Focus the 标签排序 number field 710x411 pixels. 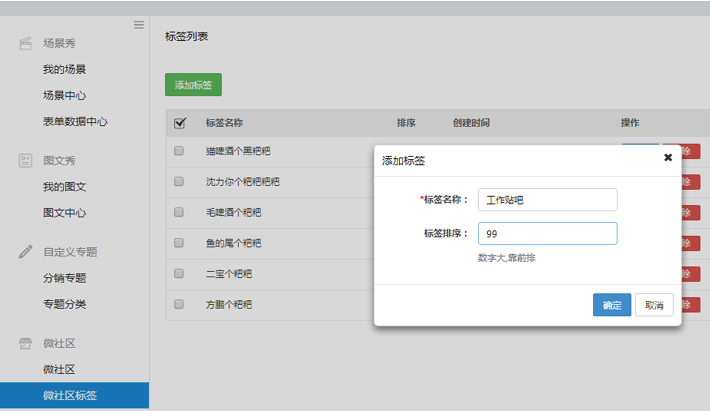click(x=547, y=233)
